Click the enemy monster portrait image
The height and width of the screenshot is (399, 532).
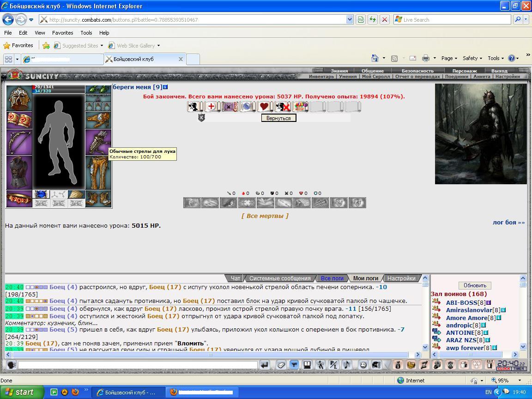[481, 134]
